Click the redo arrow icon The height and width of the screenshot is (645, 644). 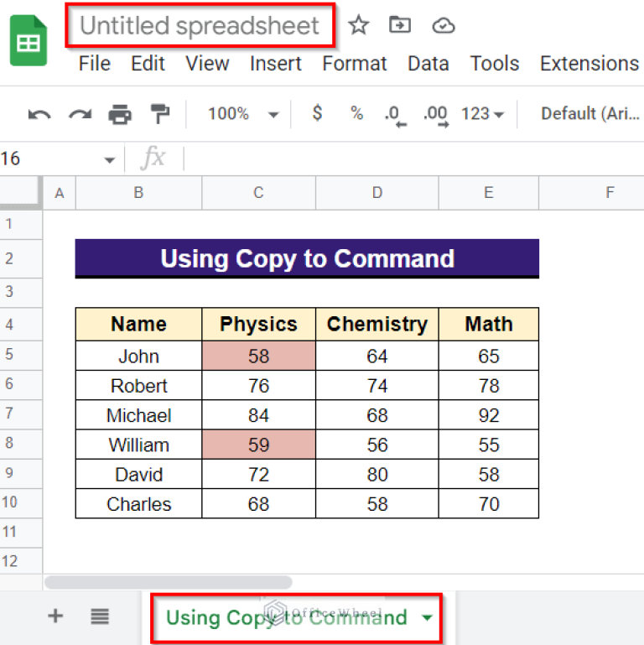click(x=80, y=115)
